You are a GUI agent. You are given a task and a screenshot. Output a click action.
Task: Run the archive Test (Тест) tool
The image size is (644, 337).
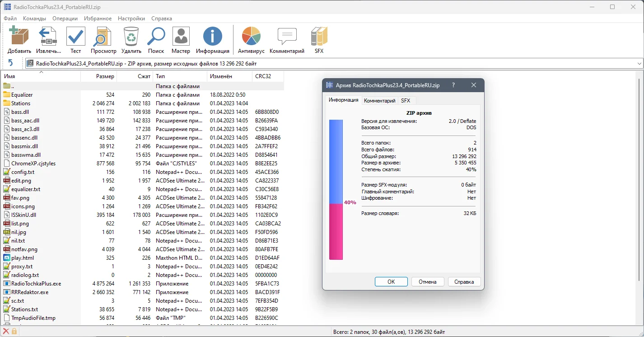point(75,37)
